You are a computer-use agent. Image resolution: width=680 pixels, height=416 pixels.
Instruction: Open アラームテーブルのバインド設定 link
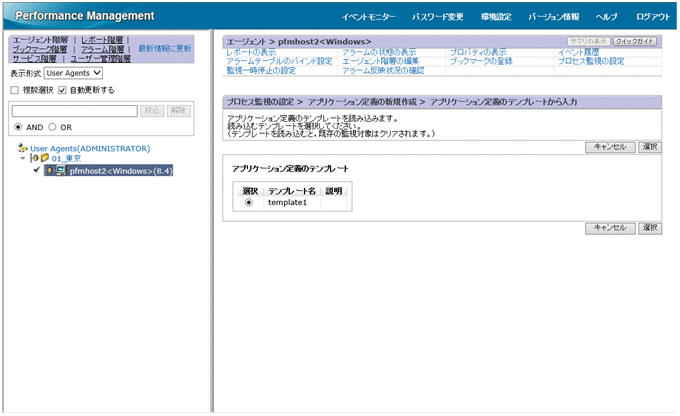279,61
